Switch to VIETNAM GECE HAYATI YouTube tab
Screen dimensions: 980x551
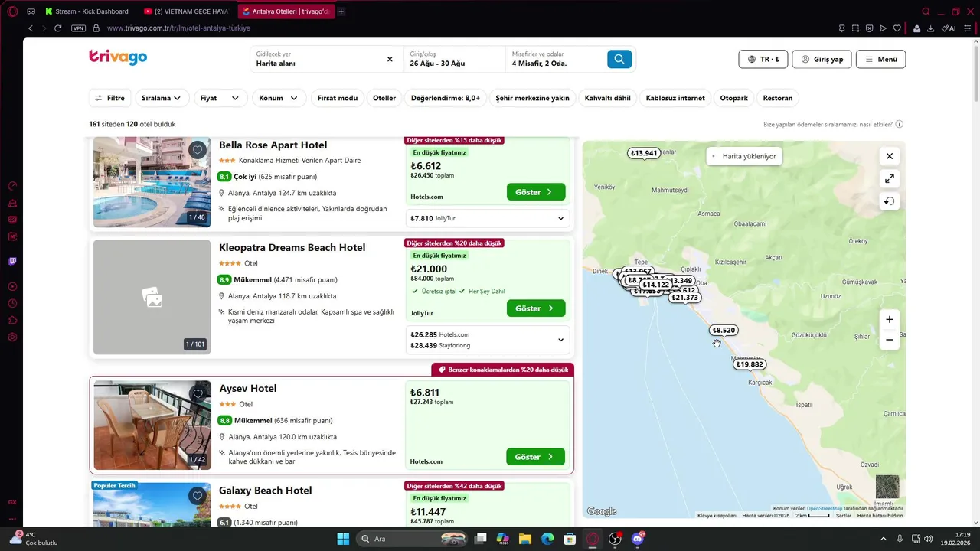[x=188, y=11]
